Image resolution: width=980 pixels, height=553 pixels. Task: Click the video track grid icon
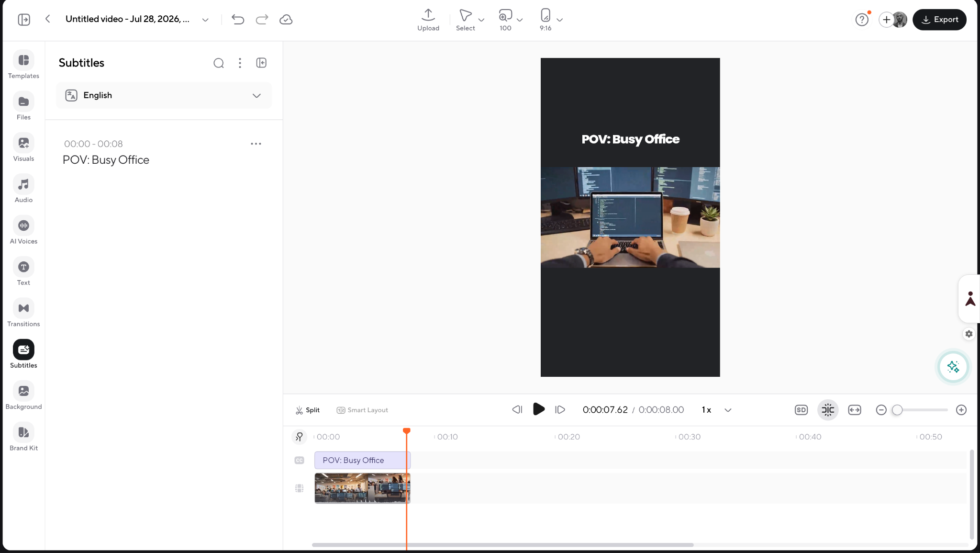pyautogui.click(x=299, y=488)
